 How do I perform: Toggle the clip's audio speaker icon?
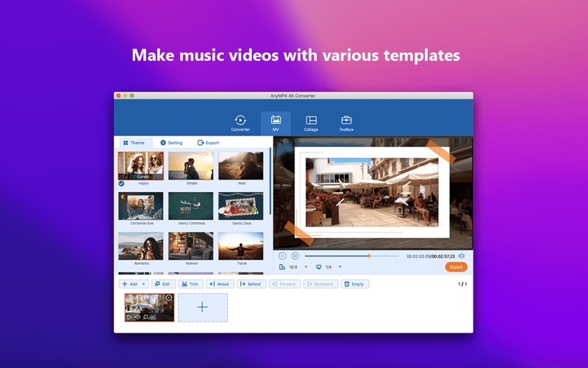point(137,317)
